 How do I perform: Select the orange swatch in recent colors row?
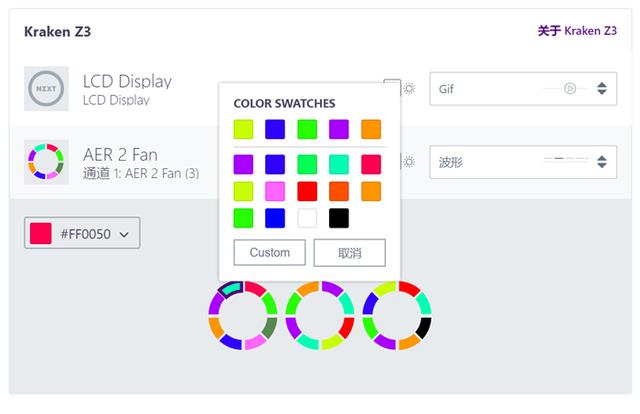pyautogui.click(x=371, y=129)
